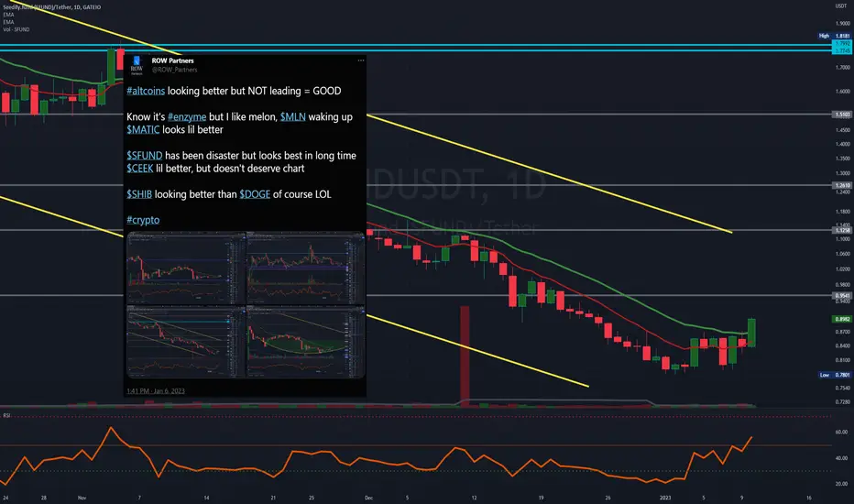This screenshot has height=504, width=854.
Task: Open the $CEEK cashtag link
Action: 140,169
